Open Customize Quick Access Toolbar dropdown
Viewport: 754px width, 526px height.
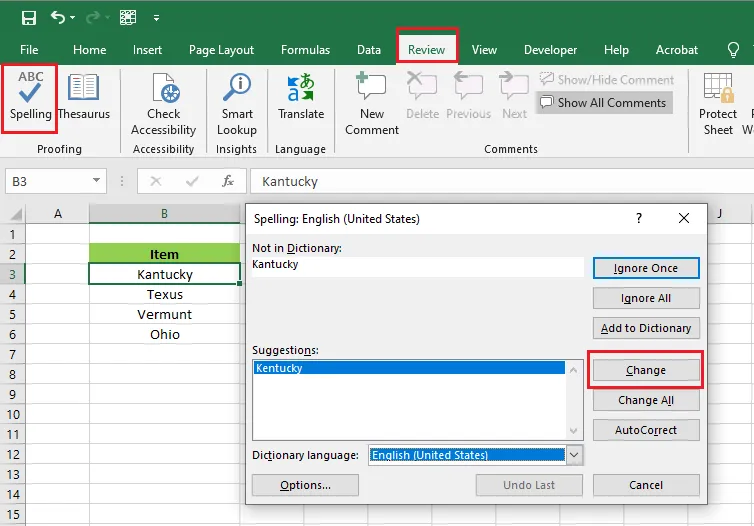pos(156,18)
